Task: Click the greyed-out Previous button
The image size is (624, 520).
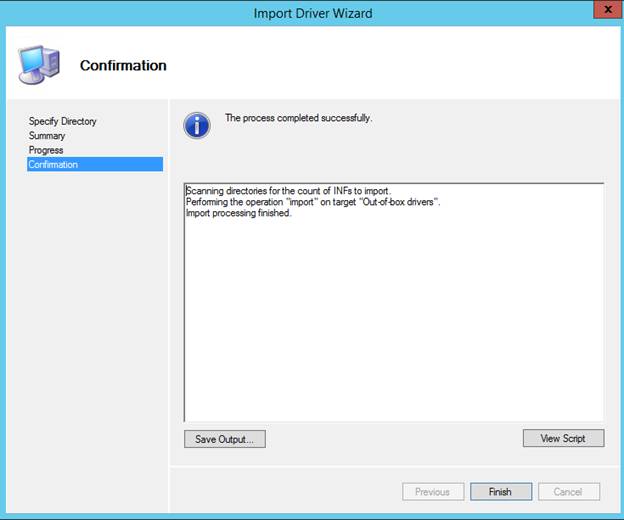Action: tap(433, 491)
